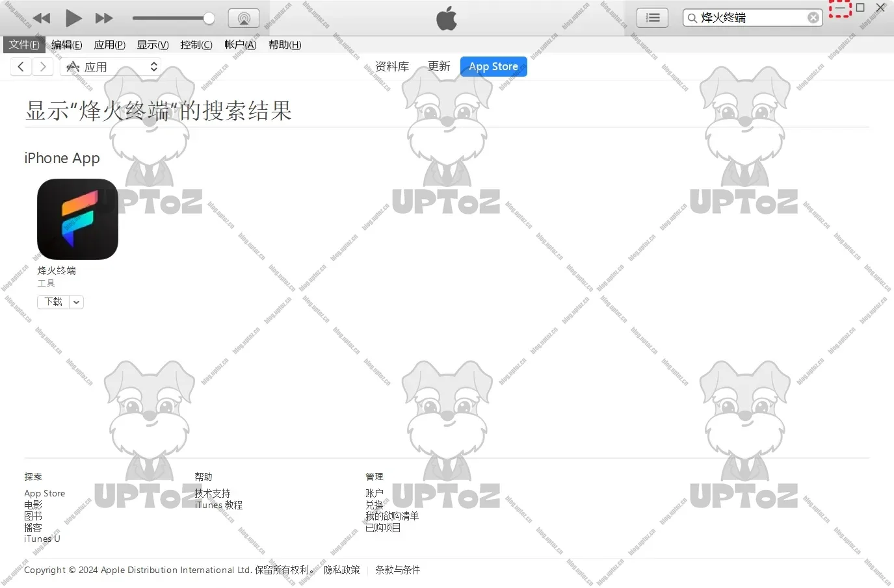The width and height of the screenshot is (894, 588).
Task: Click the magnifier search icon
Action: pos(692,18)
